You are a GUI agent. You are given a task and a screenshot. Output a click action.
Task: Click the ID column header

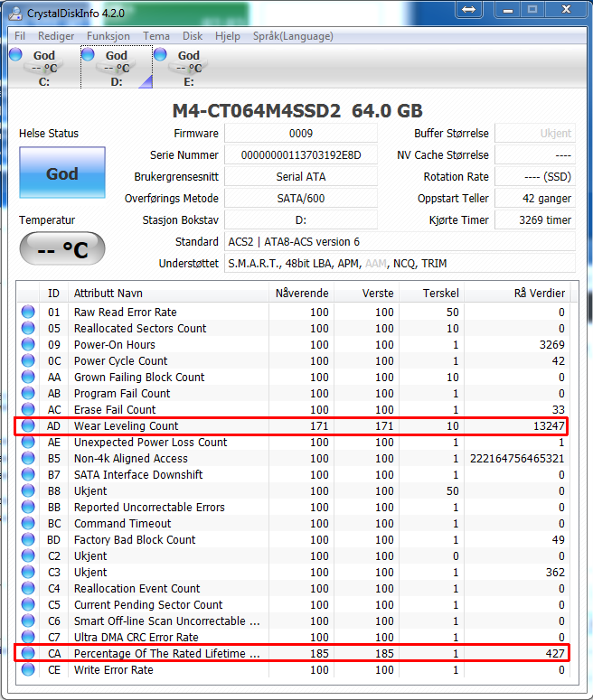pos(53,293)
